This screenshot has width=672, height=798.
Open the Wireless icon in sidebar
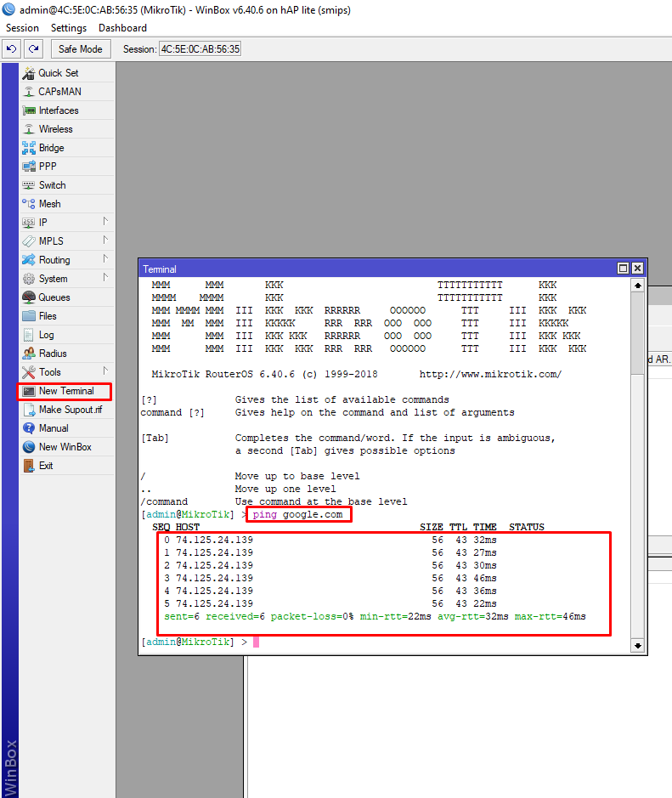pos(29,129)
